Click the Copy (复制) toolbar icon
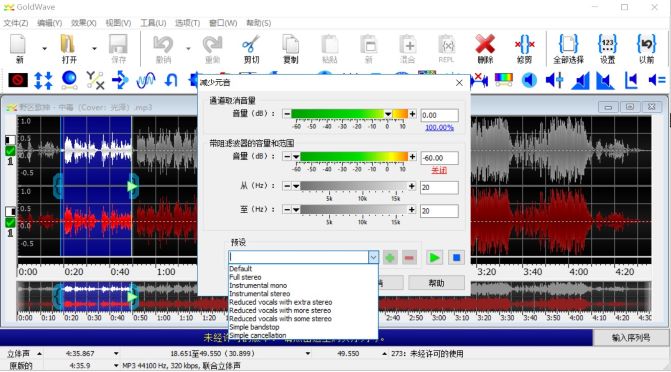 tap(291, 49)
